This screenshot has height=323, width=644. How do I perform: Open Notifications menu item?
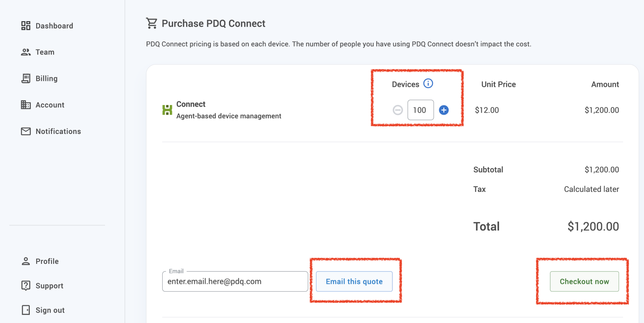tap(58, 132)
